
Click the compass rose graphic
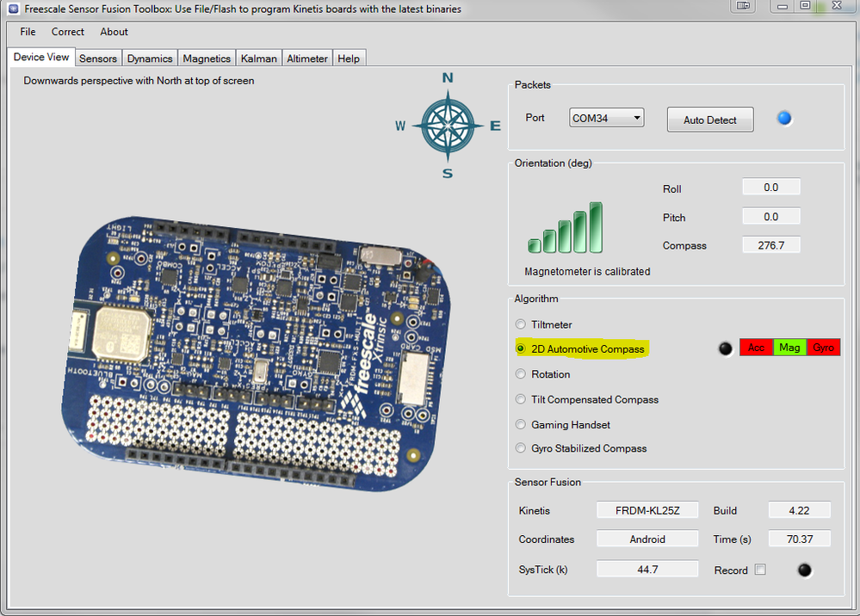pyautogui.click(x=447, y=126)
